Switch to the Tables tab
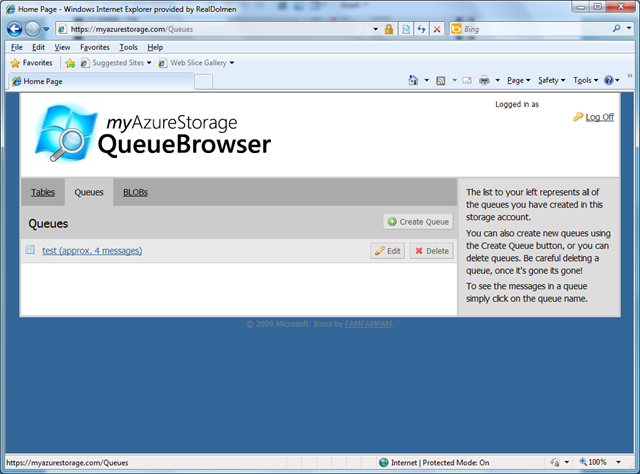Image resolution: width=640 pixels, height=474 pixels. coord(43,192)
